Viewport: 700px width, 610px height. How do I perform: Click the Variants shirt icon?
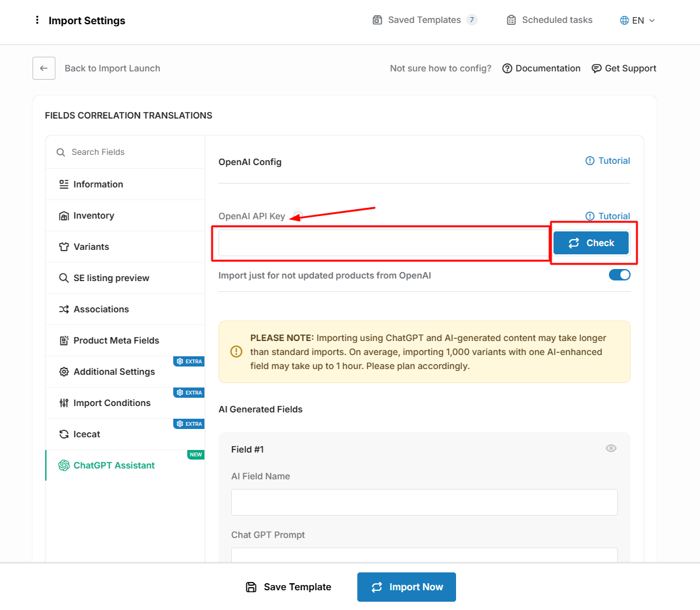pyautogui.click(x=64, y=247)
